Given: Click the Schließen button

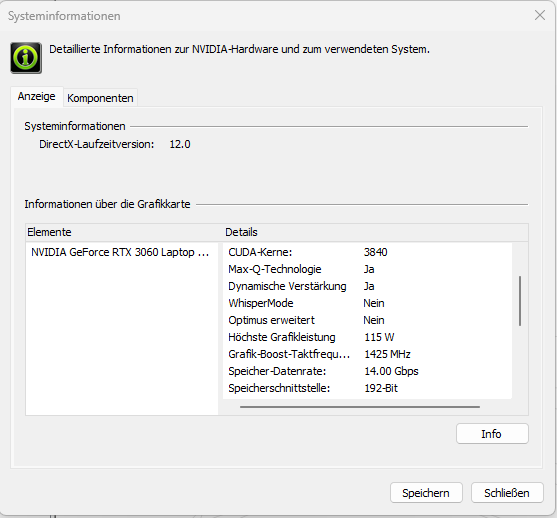Looking at the screenshot, I should click(x=507, y=492).
